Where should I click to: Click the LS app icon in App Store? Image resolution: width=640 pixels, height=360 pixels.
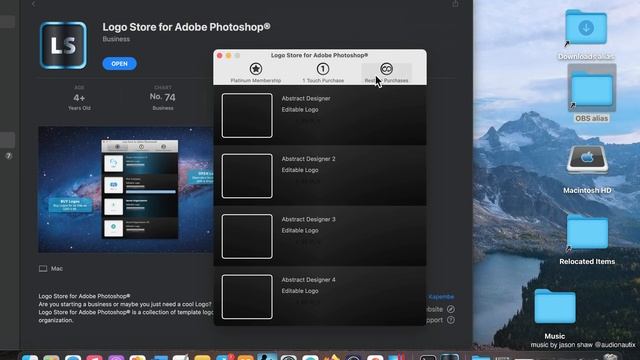pyautogui.click(x=63, y=45)
